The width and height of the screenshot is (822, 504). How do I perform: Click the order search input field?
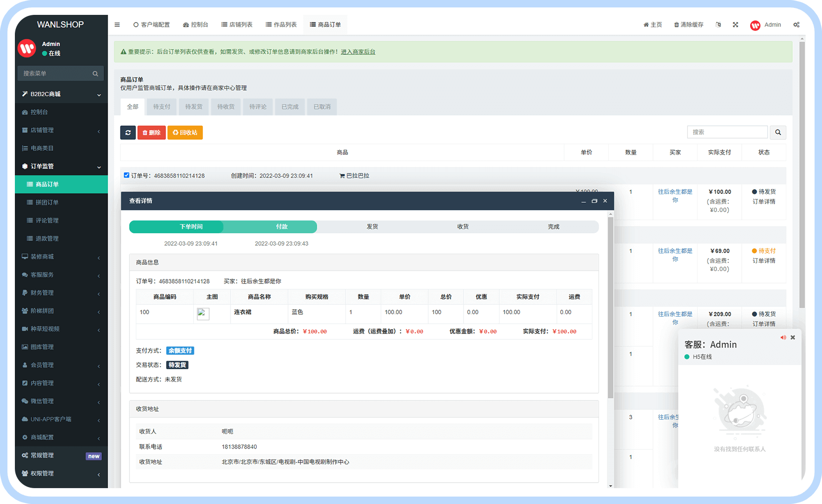click(x=727, y=132)
